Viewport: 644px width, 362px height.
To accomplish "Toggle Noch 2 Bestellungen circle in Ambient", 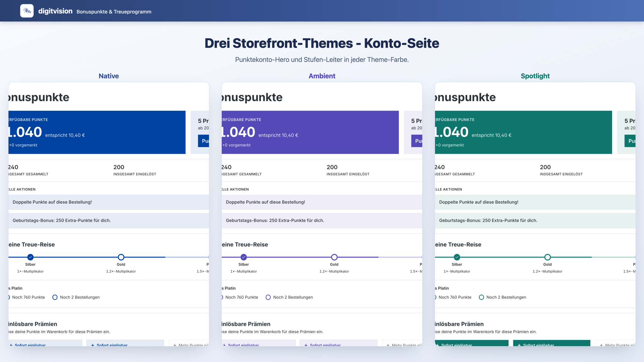I will [268, 297].
